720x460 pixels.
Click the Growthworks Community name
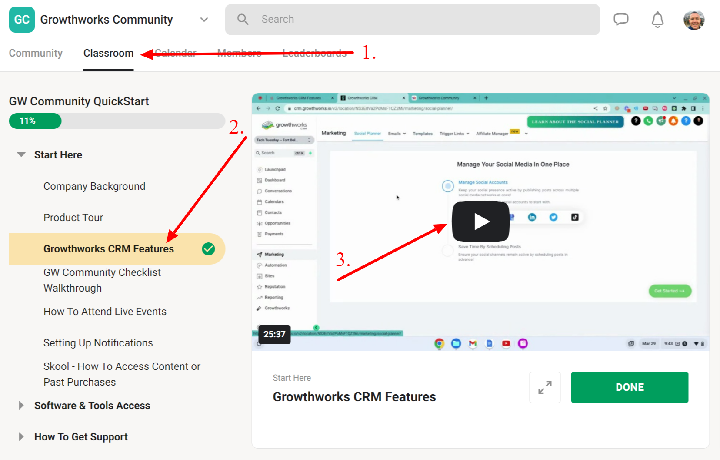pyautogui.click(x=107, y=20)
